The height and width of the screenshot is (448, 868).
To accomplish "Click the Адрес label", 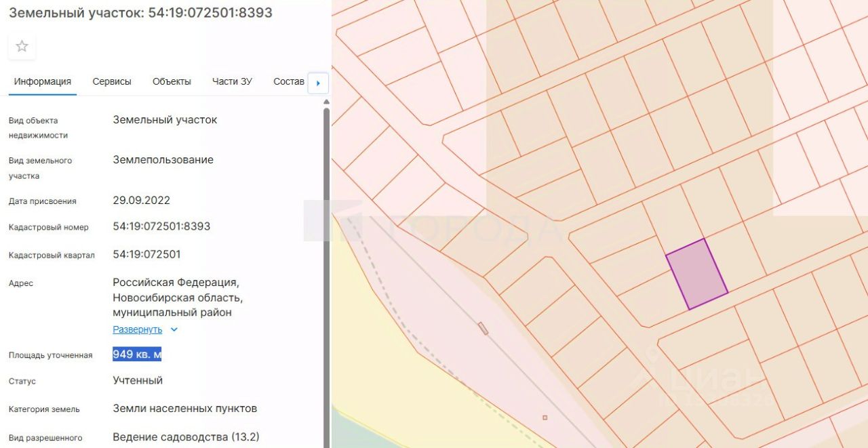I will coord(20,283).
